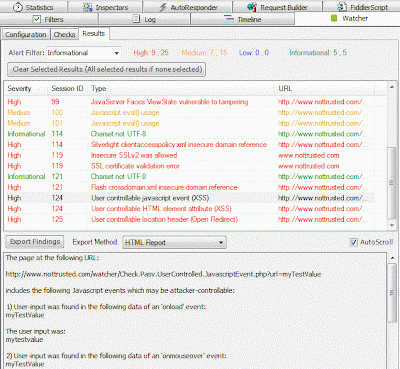Screen dimensions: 400x369
Task: Click the green Watcher tab icon
Action: (x=334, y=18)
